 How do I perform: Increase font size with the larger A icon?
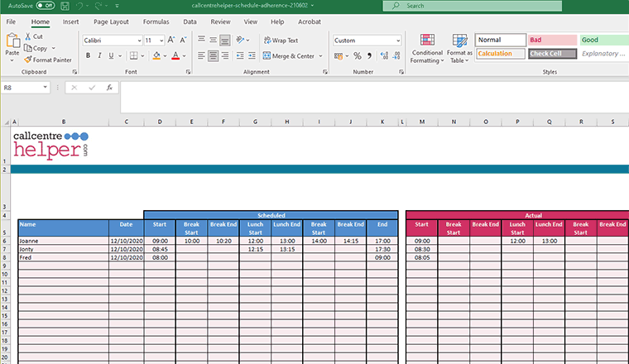pos(171,40)
